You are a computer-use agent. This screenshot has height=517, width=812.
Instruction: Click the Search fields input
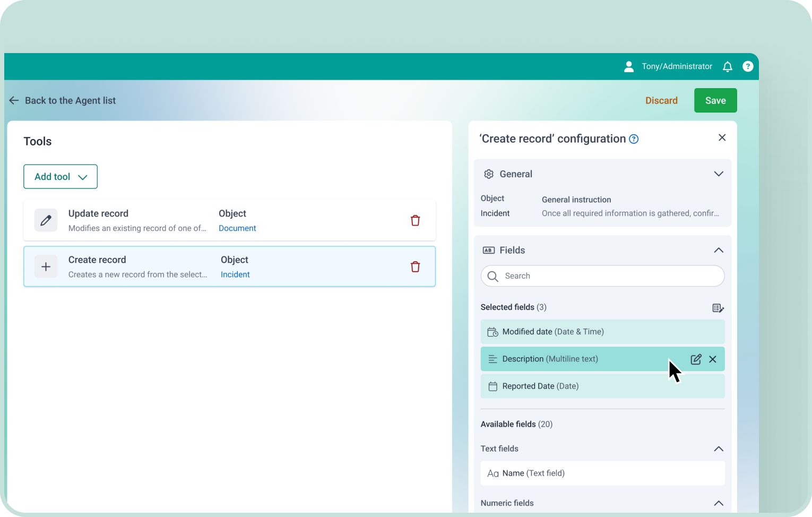(602, 276)
